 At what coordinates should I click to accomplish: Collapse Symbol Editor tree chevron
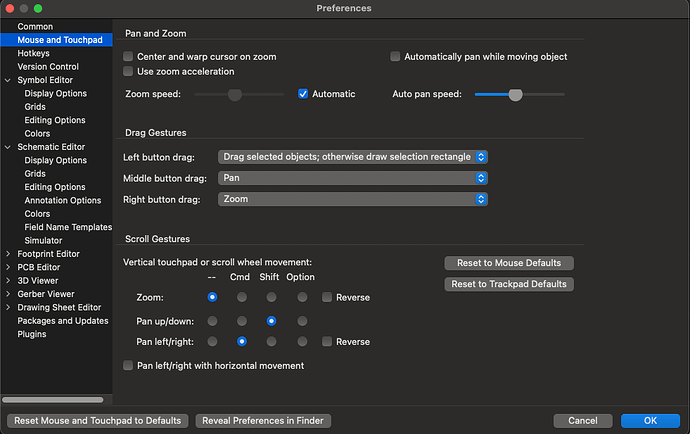7,80
